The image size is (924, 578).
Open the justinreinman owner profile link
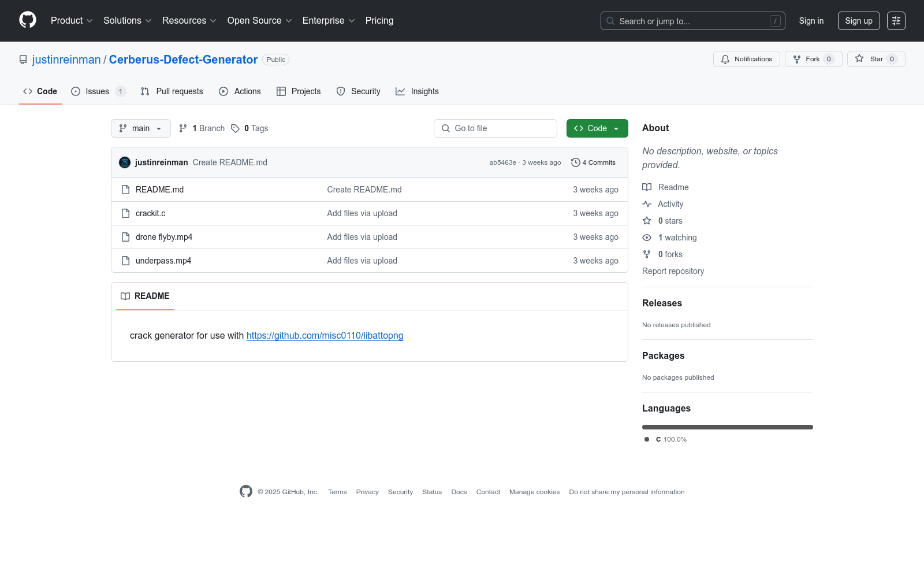(x=66, y=60)
